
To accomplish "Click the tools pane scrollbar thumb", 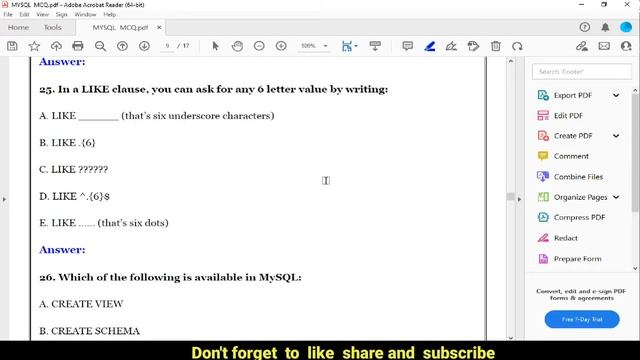I will [636, 152].
